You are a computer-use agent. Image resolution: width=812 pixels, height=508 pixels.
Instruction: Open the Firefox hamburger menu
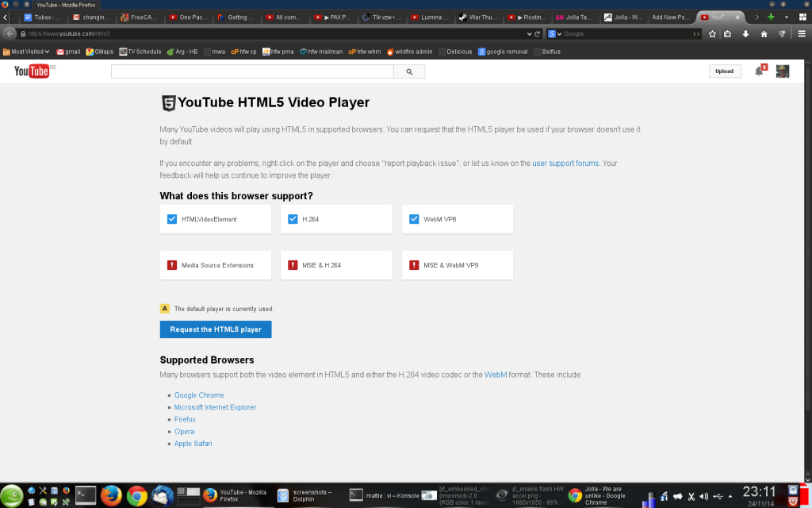click(x=802, y=33)
